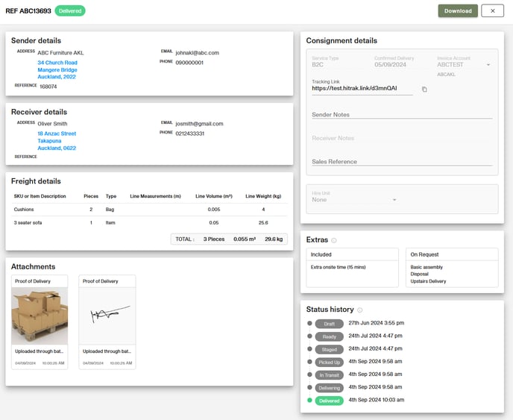The height and width of the screenshot is (420, 513).
Task: Open sender Mangere Bridge address link
Action: [57, 69]
